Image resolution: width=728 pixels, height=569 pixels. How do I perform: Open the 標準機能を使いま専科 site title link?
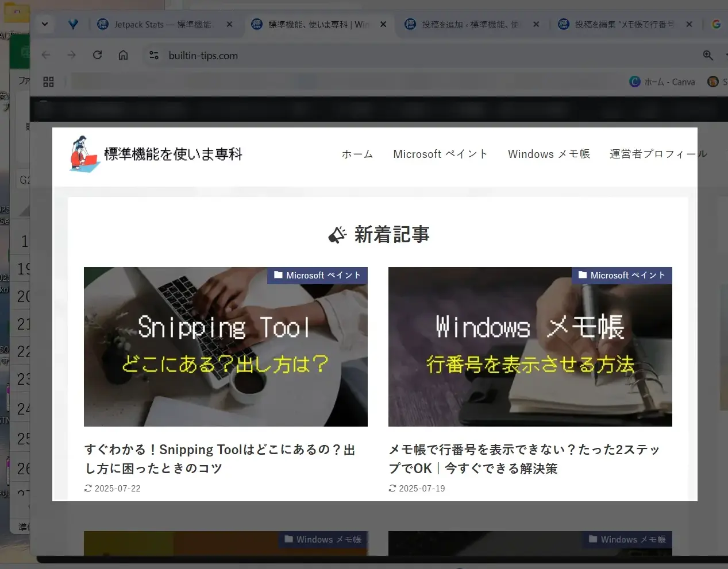pos(173,154)
